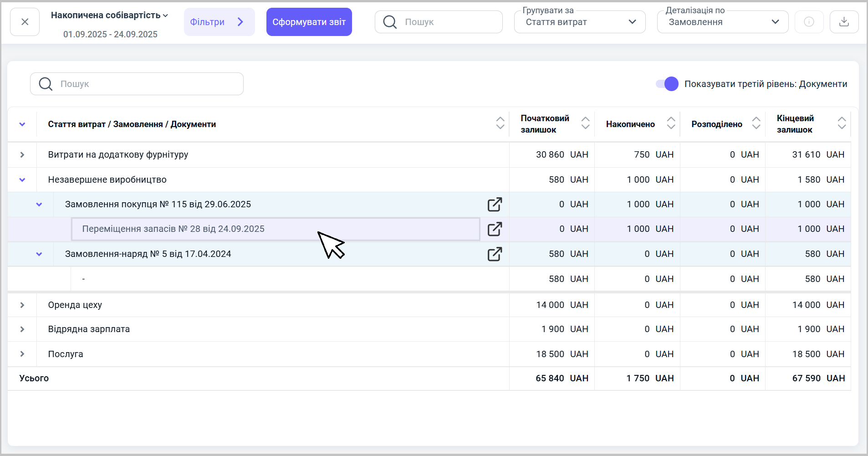Image resolution: width=868 pixels, height=456 pixels.
Task: Open external link for Переміщення запасів № 28
Action: 495,229
